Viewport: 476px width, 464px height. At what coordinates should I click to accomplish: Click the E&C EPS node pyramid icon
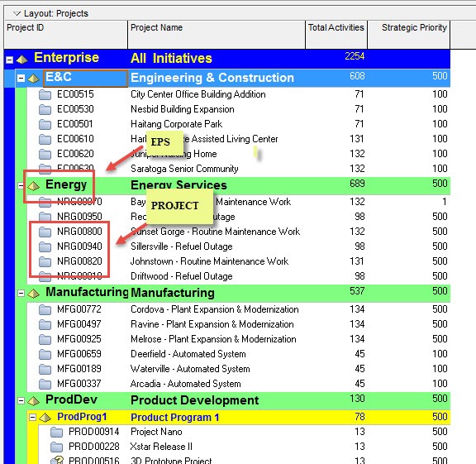pyautogui.click(x=33, y=79)
